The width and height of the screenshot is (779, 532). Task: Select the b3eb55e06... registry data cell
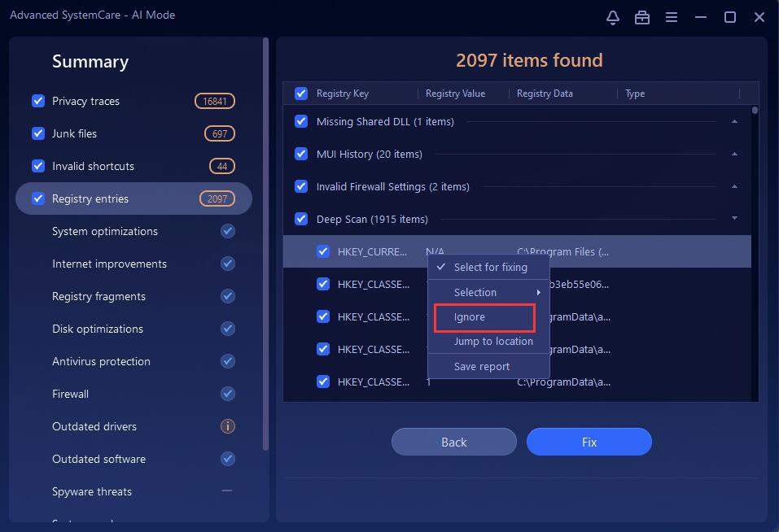click(x=579, y=285)
